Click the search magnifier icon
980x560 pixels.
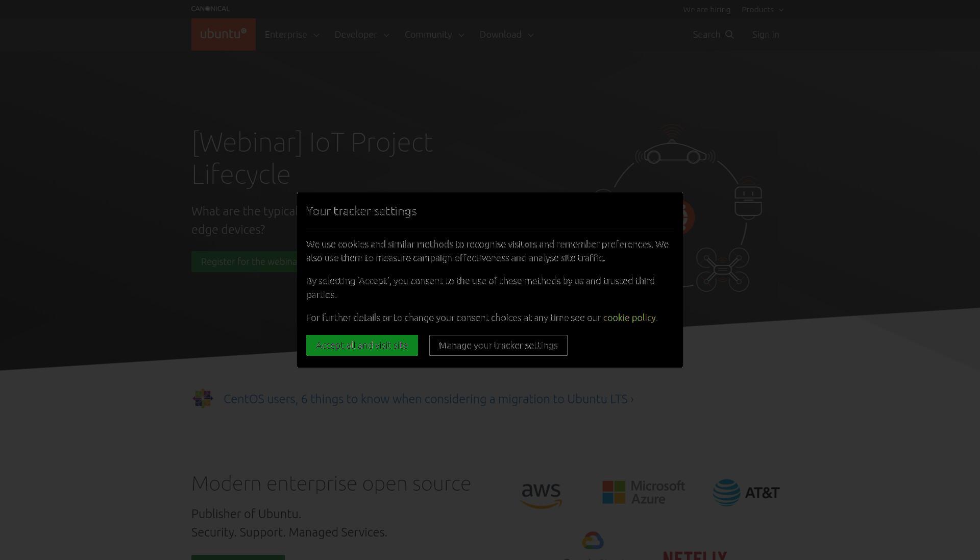point(729,34)
